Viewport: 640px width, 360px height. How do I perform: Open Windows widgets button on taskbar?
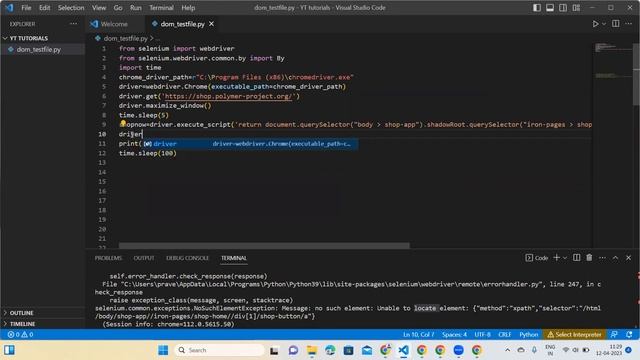(x=9, y=350)
